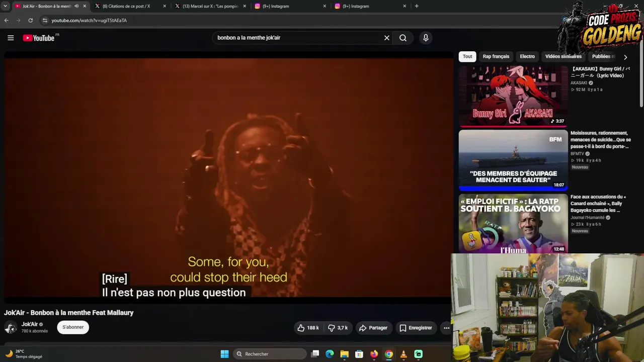Go forward to the next browser page
This screenshot has width=644, height=362.
coord(19,20)
